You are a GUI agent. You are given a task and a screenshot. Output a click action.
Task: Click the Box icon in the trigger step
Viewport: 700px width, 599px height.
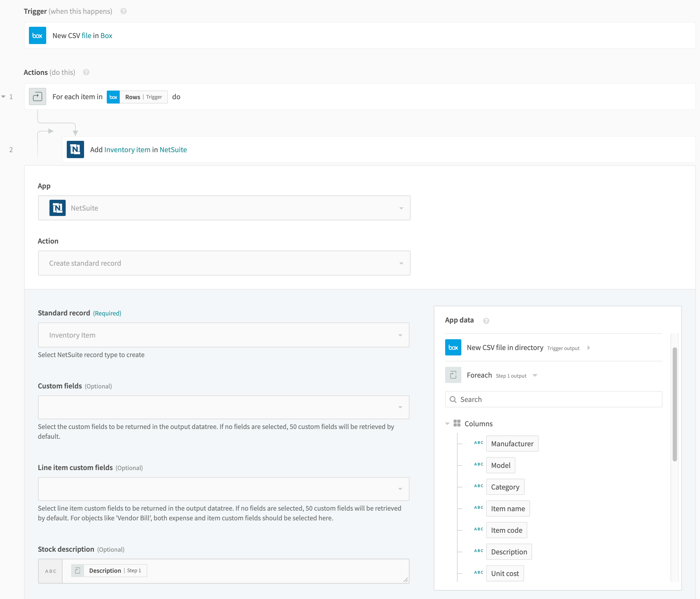[37, 35]
